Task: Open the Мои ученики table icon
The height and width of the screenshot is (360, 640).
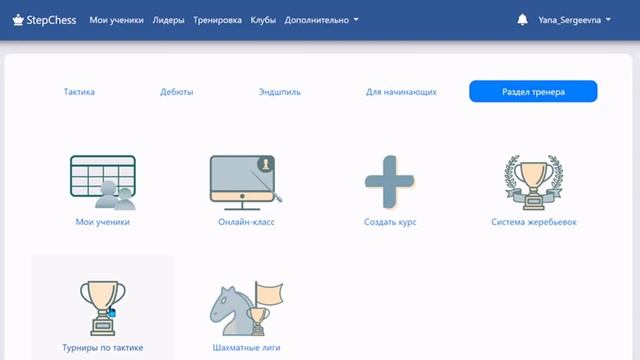Action: tap(103, 182)
